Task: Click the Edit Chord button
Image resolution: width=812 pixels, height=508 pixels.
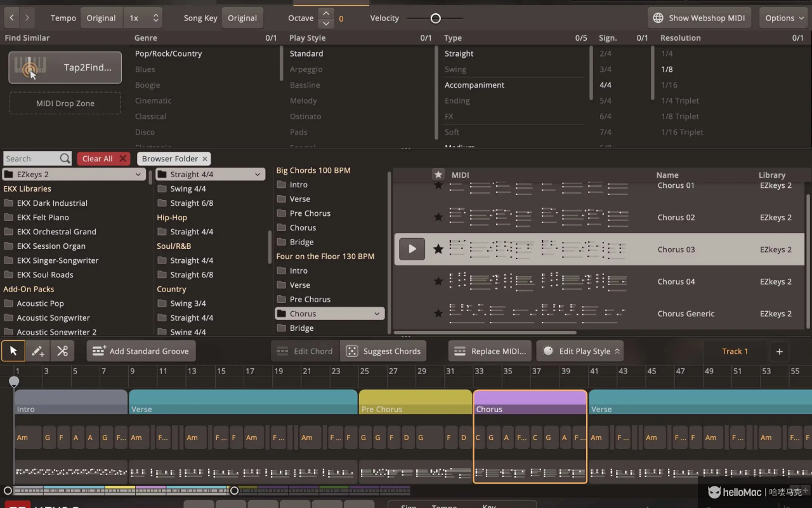Action: pos(305,351)
